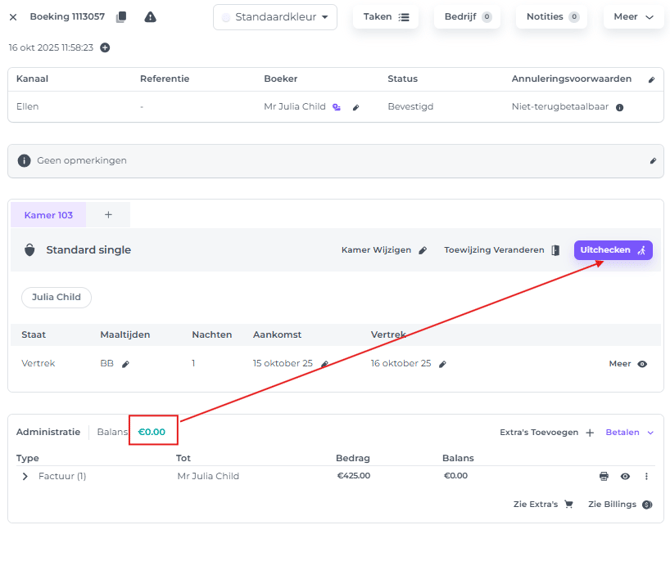Add a new room tab

pos(108,215)
